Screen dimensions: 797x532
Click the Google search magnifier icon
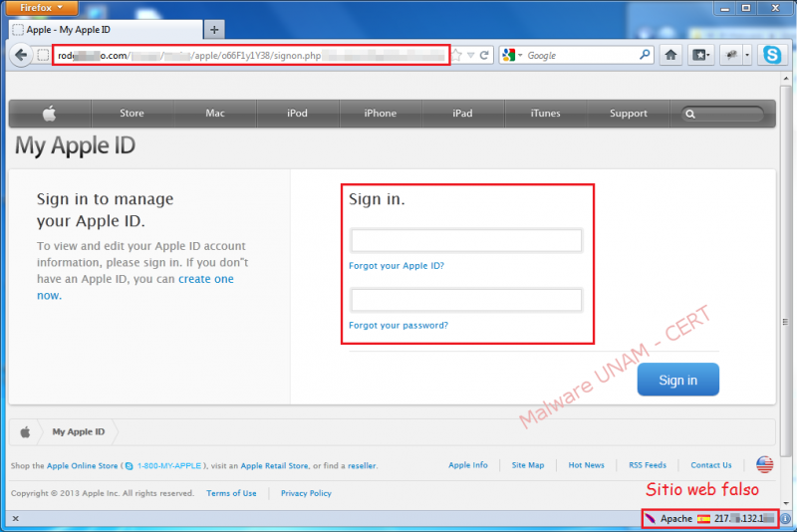coord(644,55)
